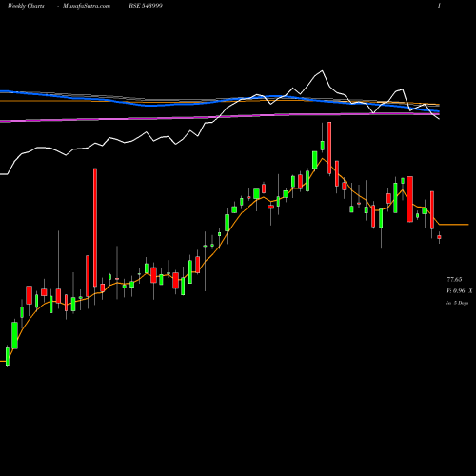Click the first green candle at the chart's left
476x476 pixels.
click(8, 357)
